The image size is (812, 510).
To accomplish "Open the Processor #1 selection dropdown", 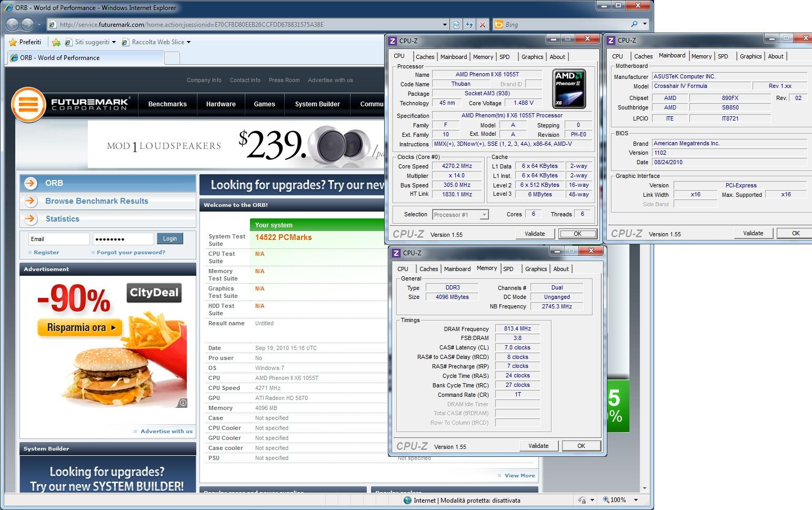I will click(484, 215).
